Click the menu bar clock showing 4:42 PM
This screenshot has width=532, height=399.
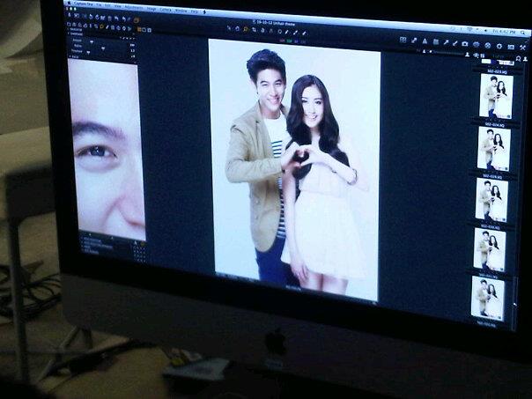click(505, 32)
